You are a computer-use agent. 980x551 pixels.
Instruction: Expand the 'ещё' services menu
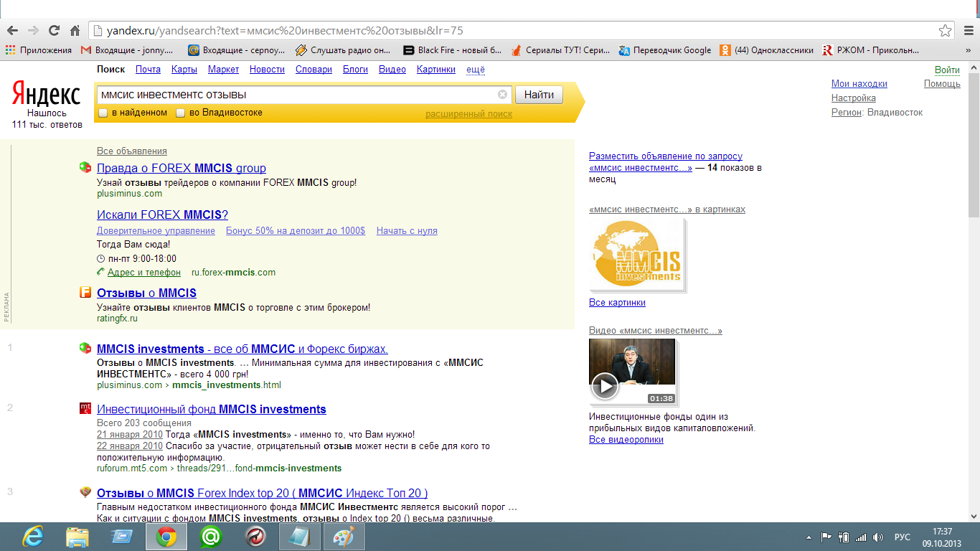pyautogui.click(x=476, y=70)
